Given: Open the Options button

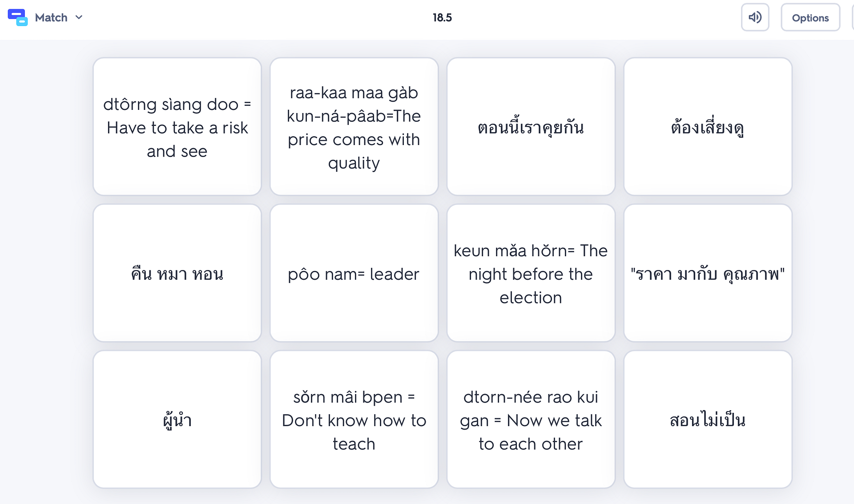Looking at the screenshot, I should pyautogui.click(x=810, y=18).
